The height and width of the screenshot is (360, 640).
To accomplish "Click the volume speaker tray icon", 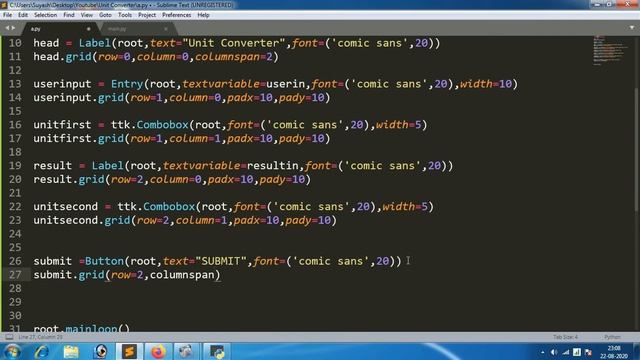I will point(553,352).
